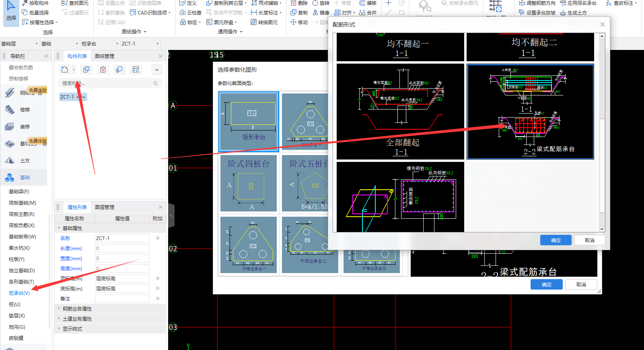The width and height of the screenshot is (644, 350).
Task: Click delete trash icon in 构件列表
Action: [103, 70]
